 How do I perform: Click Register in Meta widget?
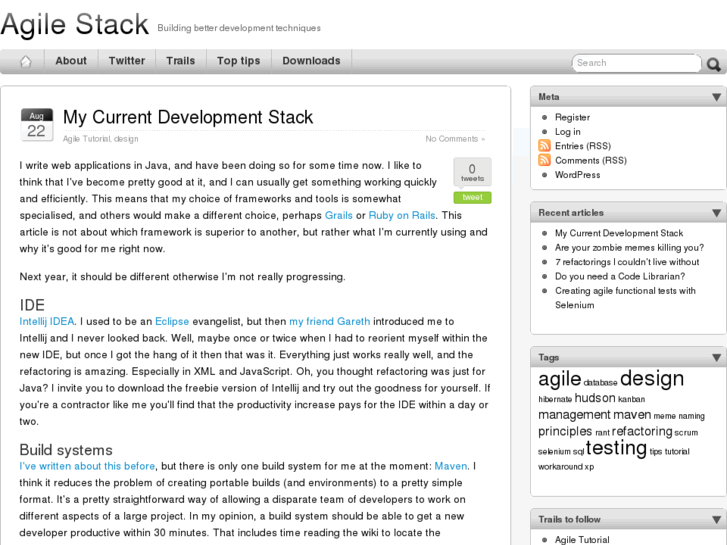572,117
